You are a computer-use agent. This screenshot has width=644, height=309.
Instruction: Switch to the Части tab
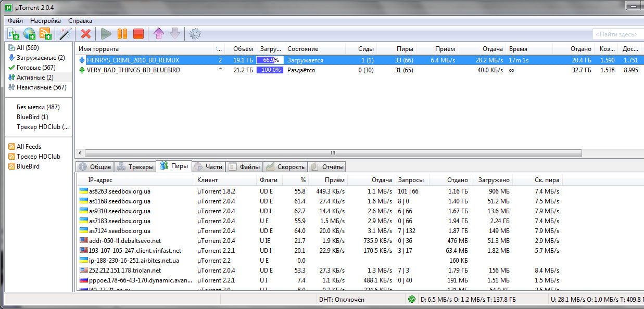(x=208, y=167)
